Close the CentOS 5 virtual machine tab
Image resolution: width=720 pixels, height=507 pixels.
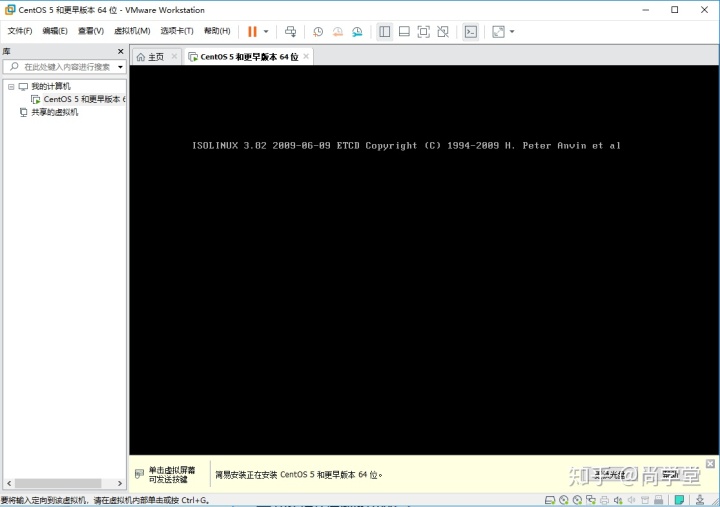(x=306, y=56)
